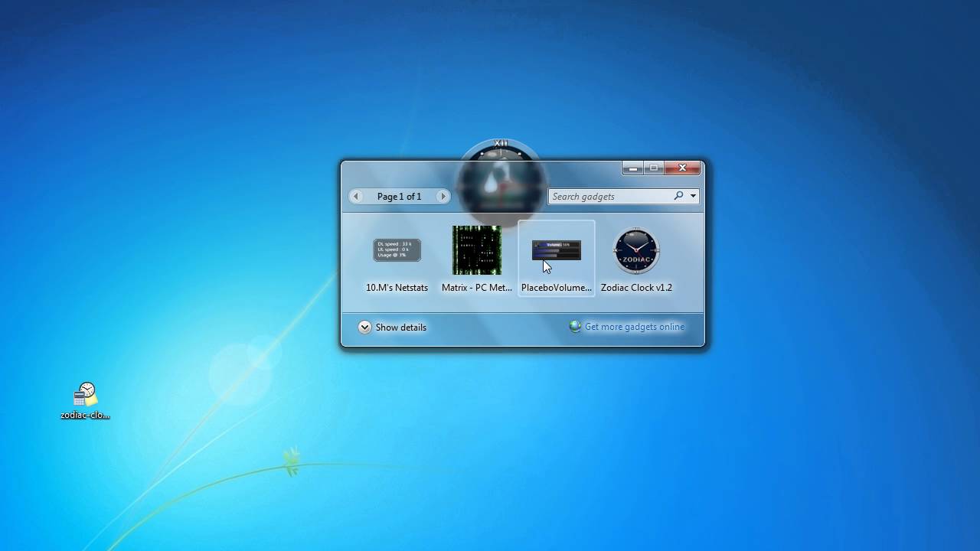Click the 10.M's Netstats label
This screenshot has height=551, width=980.
397,288
